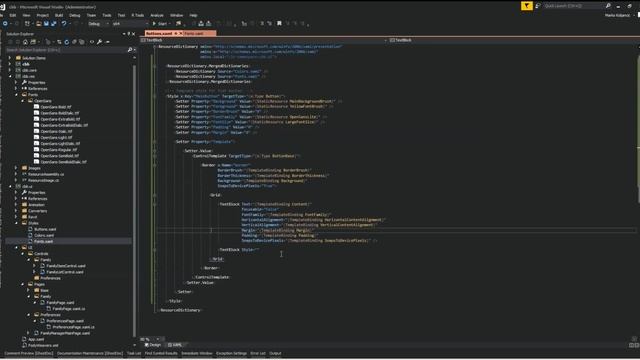The image size is (640, 360).
Task: Click the Solution Explorer search magnifier icon
Action: pyautogui.click(x=130, y=50)
